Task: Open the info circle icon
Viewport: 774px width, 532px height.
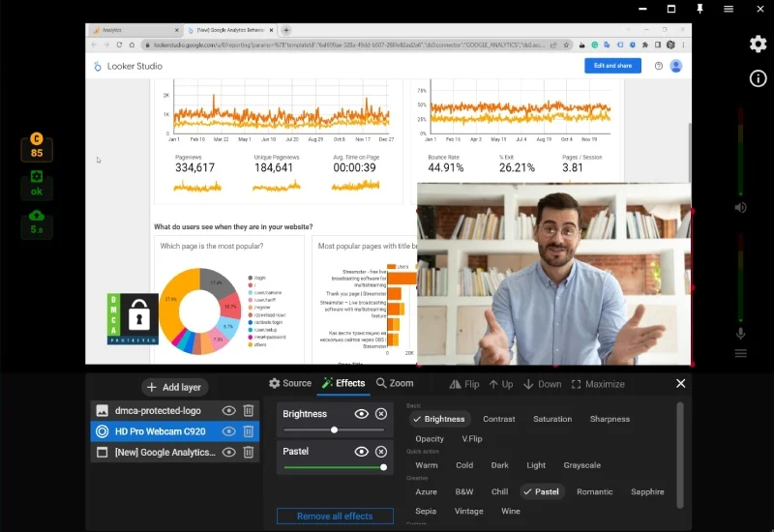Action: click(x=758, y=78)
